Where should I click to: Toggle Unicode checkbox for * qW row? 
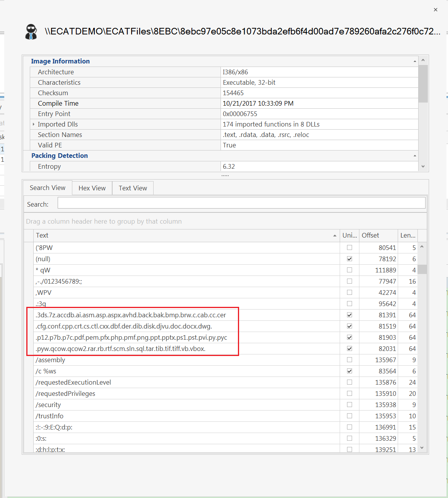pos(350,270)
